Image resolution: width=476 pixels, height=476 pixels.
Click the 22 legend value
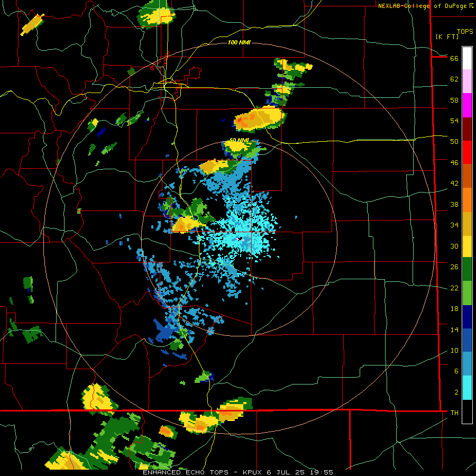pos(454,288)
